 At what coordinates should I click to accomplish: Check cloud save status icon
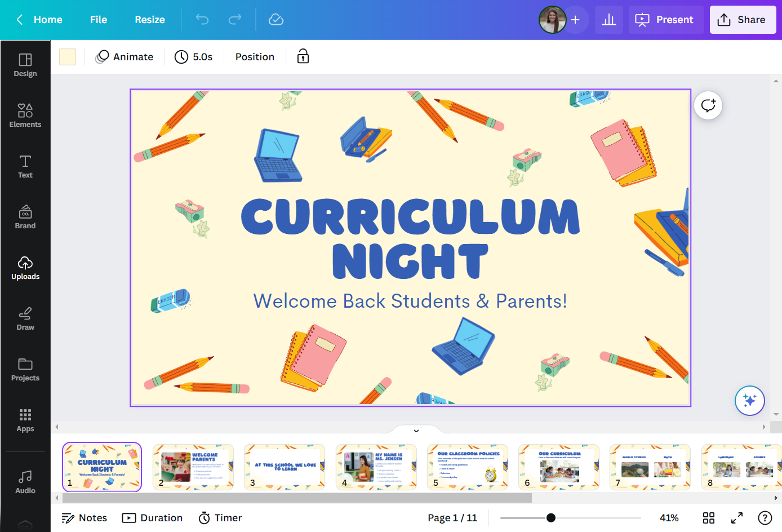click(x=276, y=20)
